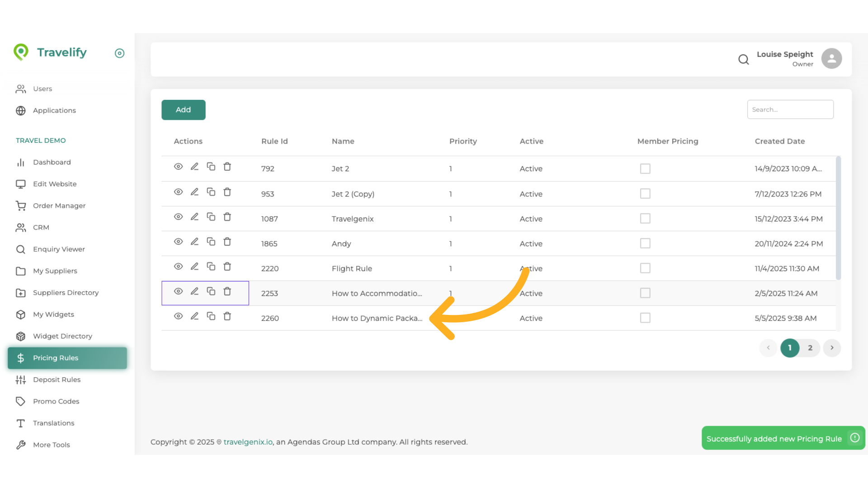Enable Member Pricing for Jet 2
The height and width of the screenshot is (488, 868).
tap(645, 168)
